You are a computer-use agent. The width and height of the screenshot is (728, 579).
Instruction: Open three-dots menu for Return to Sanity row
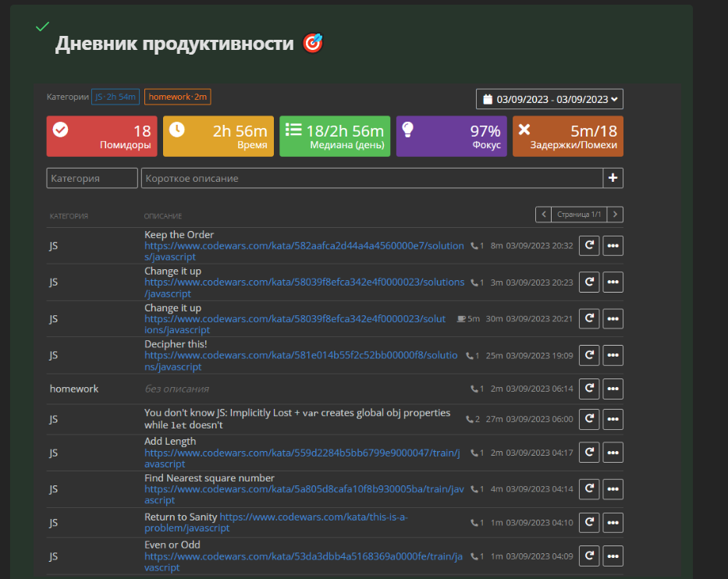613,523
